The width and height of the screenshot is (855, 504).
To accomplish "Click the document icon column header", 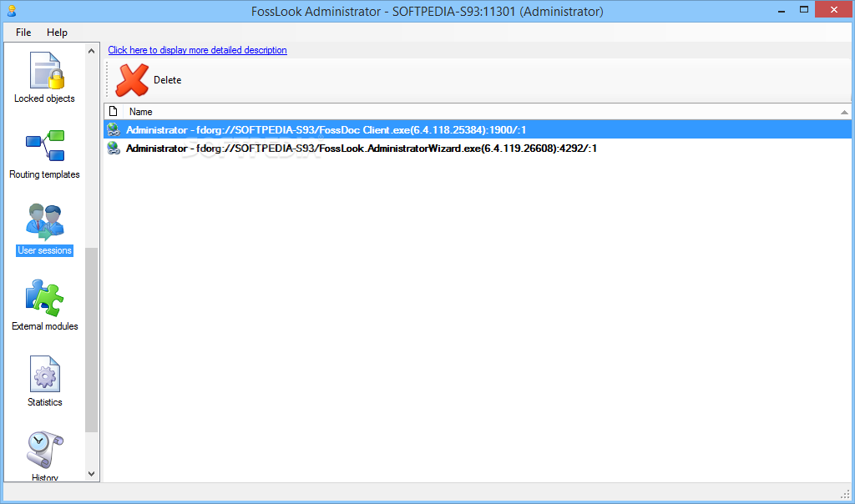I will [114, 112].
